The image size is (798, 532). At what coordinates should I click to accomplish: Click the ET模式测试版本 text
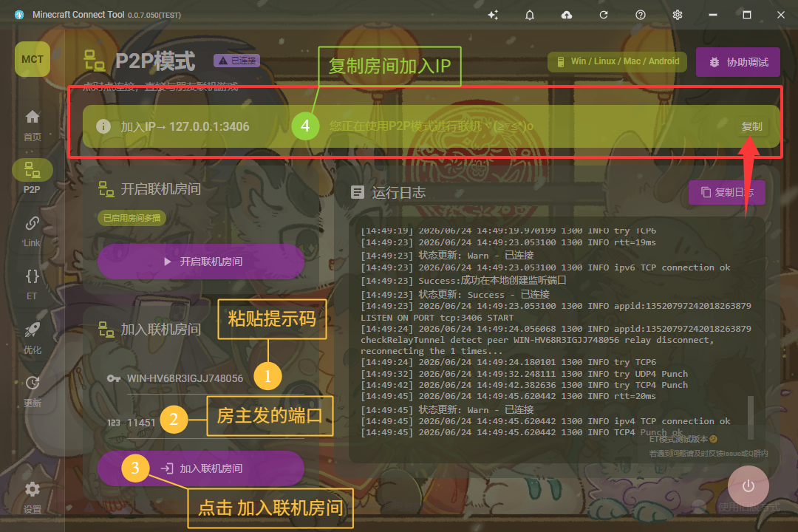pyautogui.click(x=683, y=439)
